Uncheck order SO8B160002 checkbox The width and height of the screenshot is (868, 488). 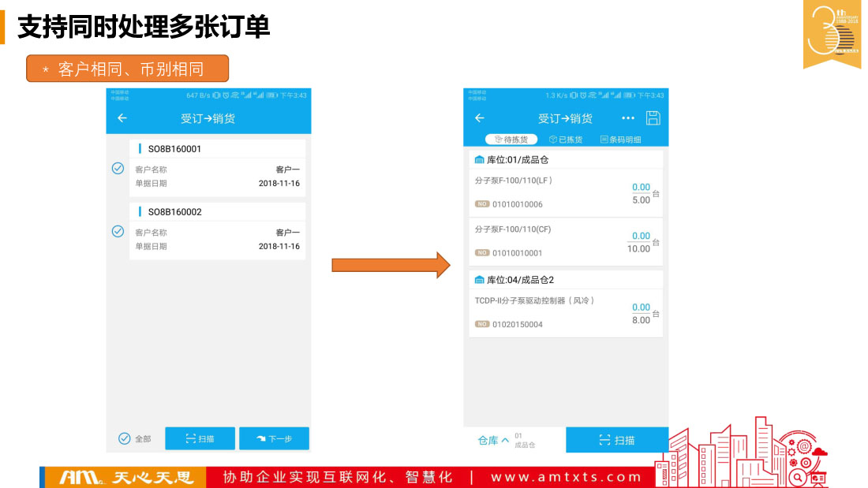[x=118, y=231]
